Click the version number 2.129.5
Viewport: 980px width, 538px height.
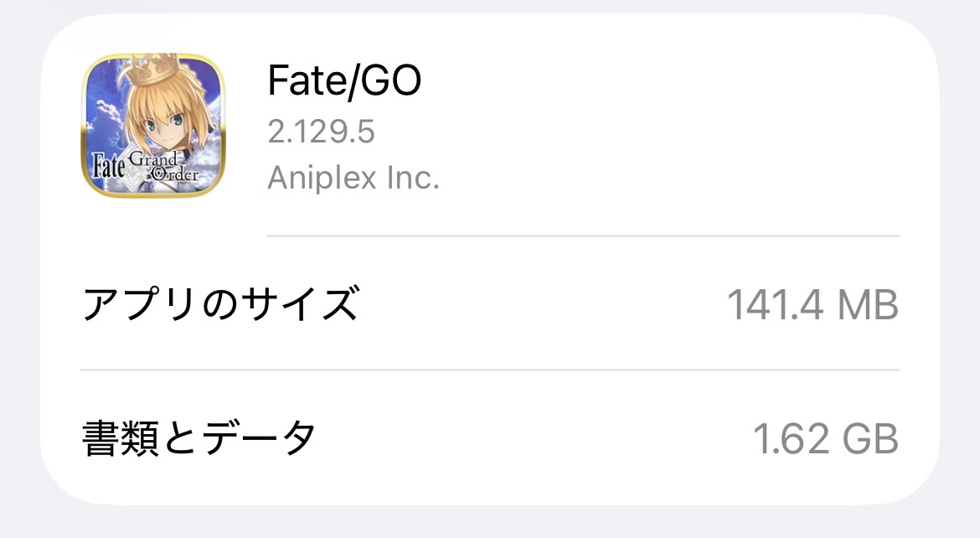point(321,131)
